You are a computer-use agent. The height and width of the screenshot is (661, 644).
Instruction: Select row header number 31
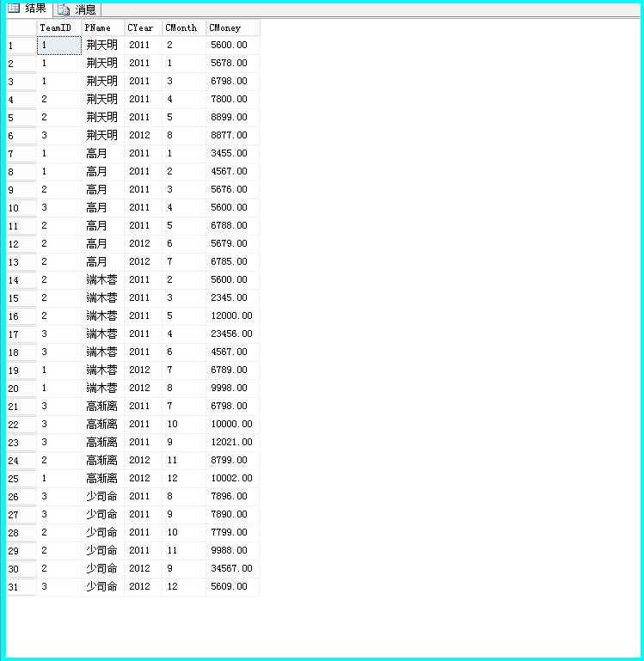(x=21, y=587)
